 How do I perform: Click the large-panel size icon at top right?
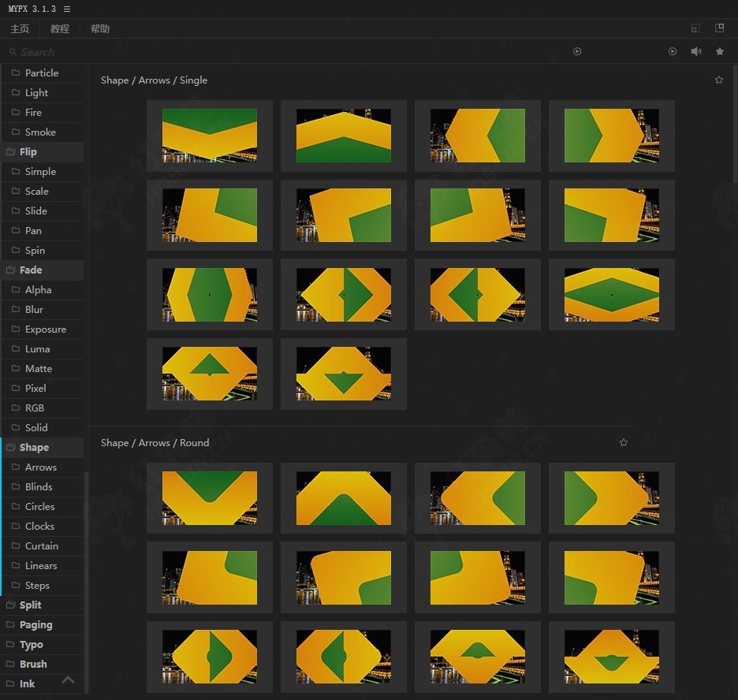pos(719,28)
